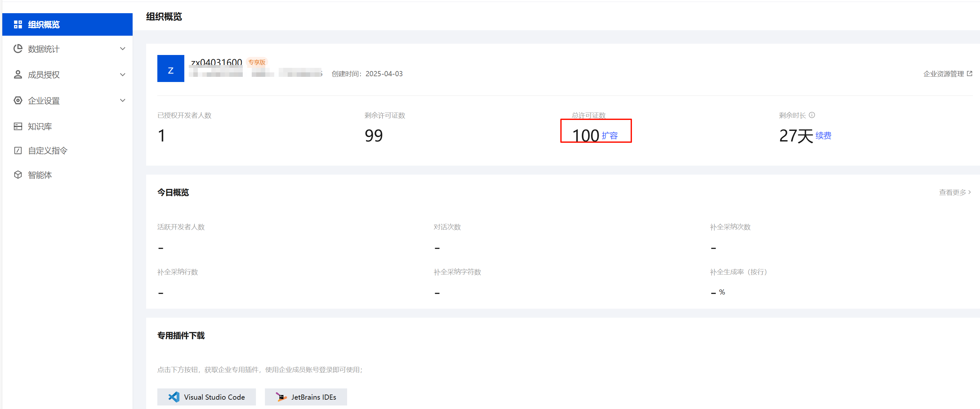This screenshot has width=980, height=409.
Task: Click the 续费 renewal link
Action: [823, 136]
